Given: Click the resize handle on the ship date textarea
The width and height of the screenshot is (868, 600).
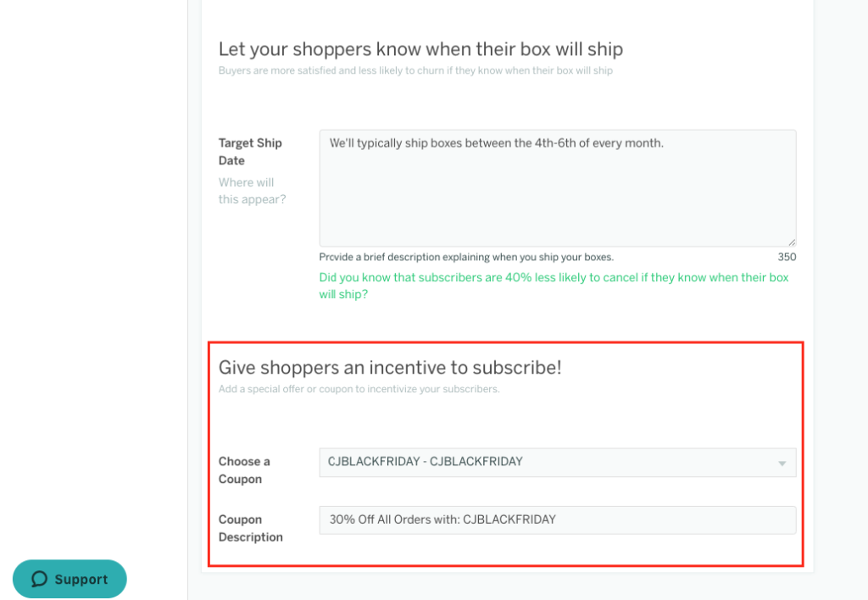Looking at the screenshot, I should (791, 242).
